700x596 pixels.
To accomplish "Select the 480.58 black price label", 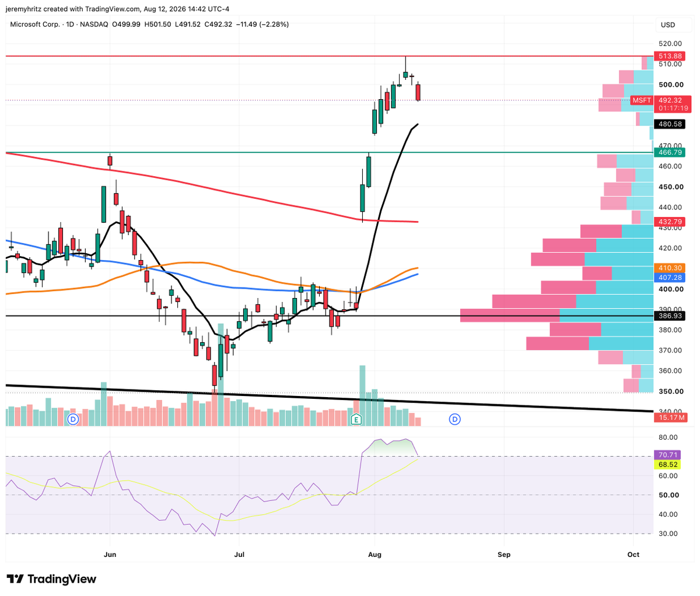I will pyautogui.click(x=670, y=124).
